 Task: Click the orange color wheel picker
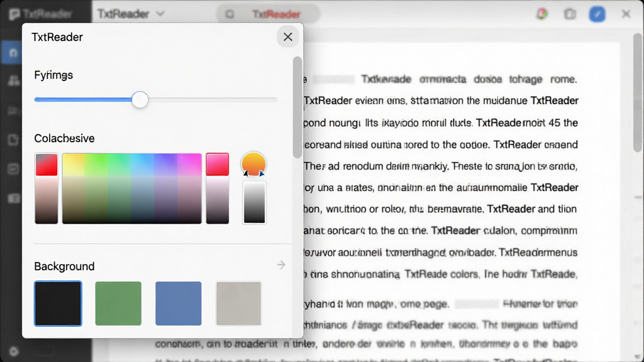(x=253, y=164)
